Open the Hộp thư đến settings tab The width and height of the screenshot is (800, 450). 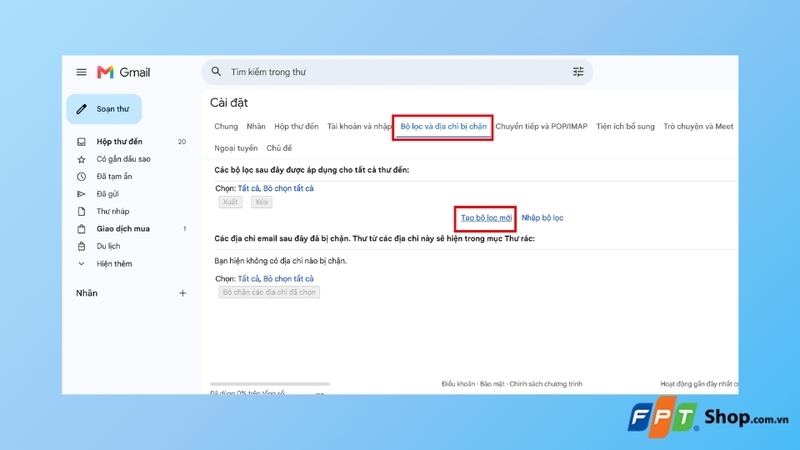(x=296, y=127)
